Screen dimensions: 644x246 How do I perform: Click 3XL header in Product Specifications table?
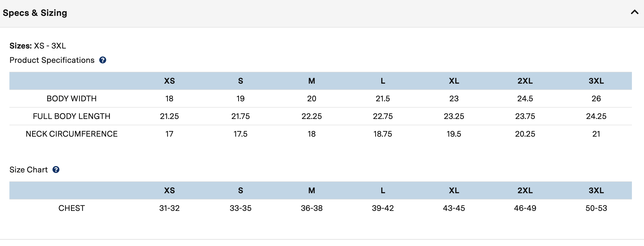point(596,81)
